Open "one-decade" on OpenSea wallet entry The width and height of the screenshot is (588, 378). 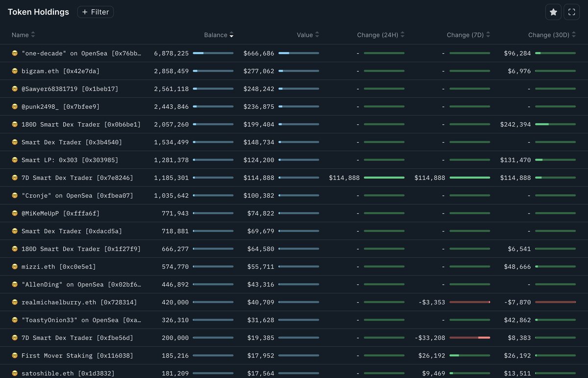[81, 53]
